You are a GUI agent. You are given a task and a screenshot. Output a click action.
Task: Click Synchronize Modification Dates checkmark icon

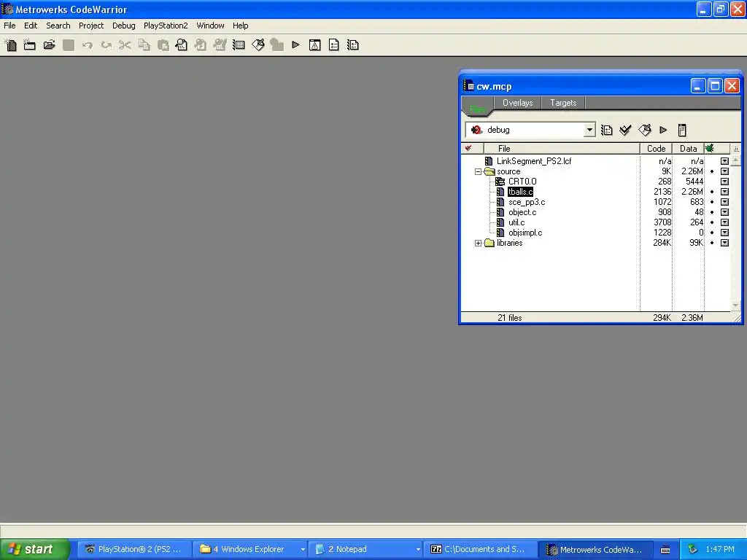[x=625, y=130]
